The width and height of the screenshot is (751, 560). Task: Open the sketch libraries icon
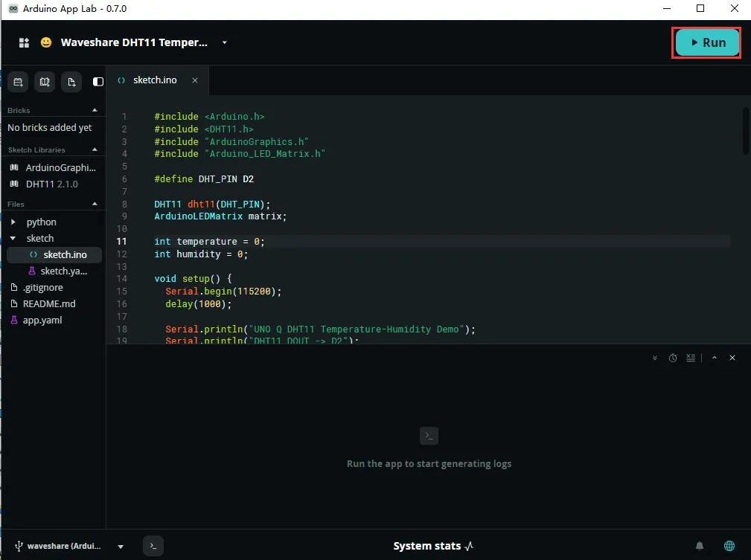(45, 82)
